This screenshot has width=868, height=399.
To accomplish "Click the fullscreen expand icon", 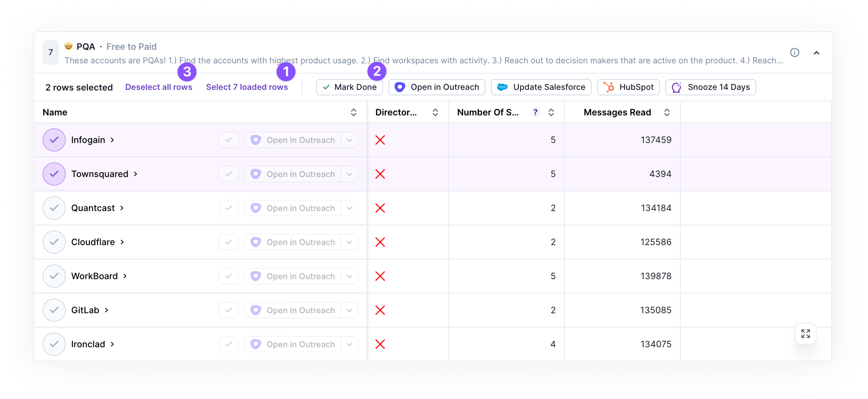I will point(805,333).
